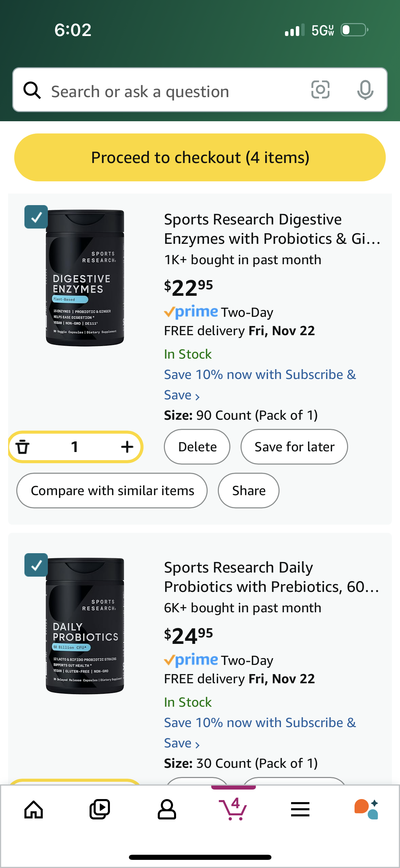Increase Digestive Enzymes quantity with plus icon
The image size is (400, 868).
pos(127,447)
